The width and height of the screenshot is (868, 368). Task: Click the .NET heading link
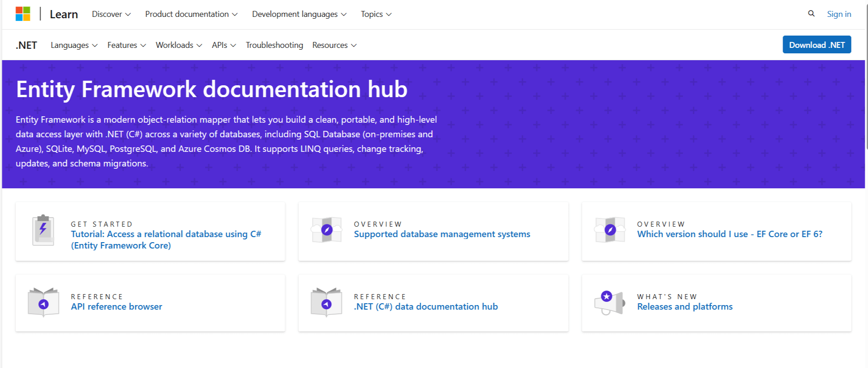[26, 45]
